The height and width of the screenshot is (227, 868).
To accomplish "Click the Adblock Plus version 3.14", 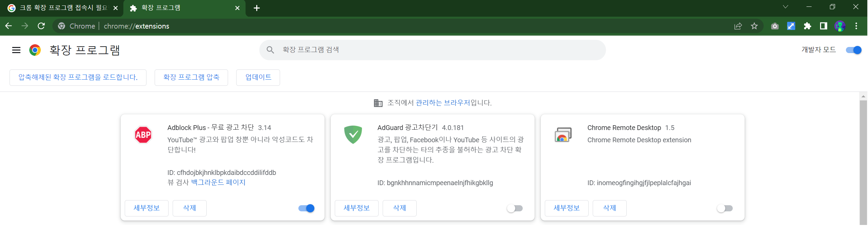I will [x=264, y=128].
